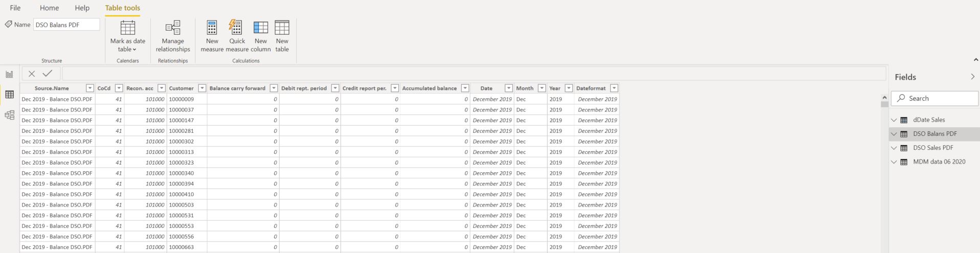Click DSO Sales PDF table icon

[904, 148]
